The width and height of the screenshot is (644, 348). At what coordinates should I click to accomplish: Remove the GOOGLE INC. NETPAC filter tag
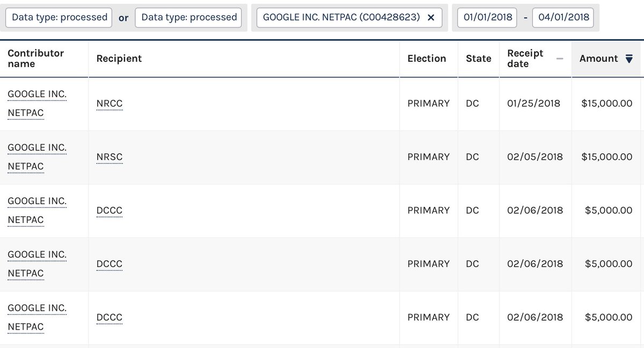pos(431,17)
